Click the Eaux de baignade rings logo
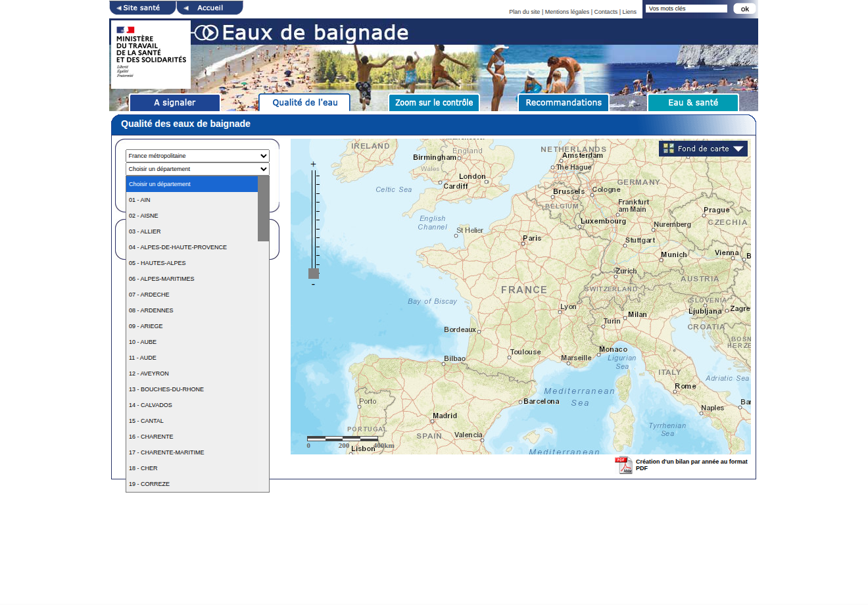 (x=206, y=33)
